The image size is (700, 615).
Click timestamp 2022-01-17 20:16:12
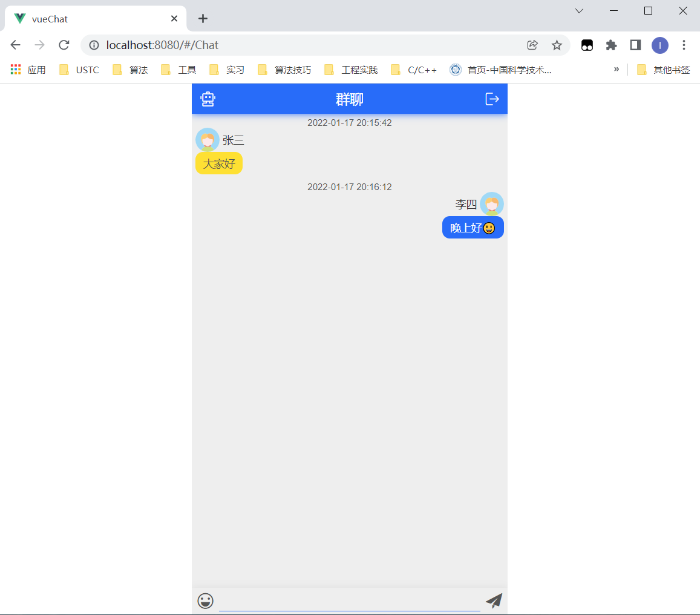click(350, 187)
